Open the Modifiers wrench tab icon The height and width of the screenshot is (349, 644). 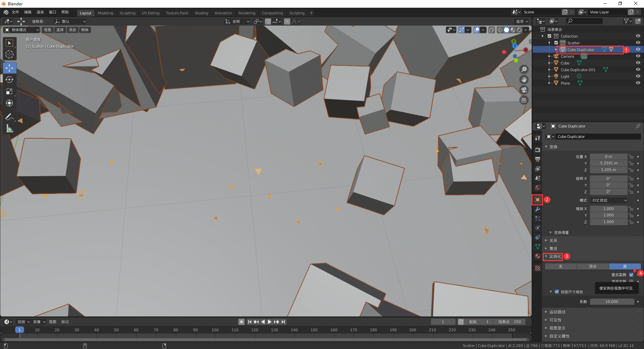pos(538,209)
